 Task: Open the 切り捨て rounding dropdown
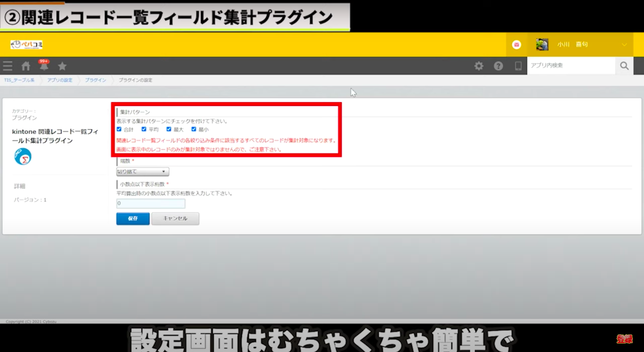(143, 172)
